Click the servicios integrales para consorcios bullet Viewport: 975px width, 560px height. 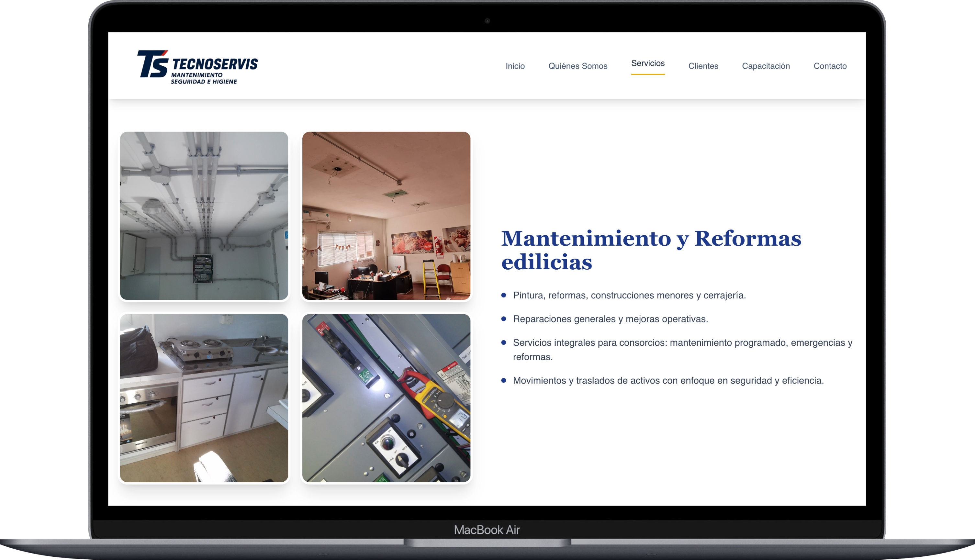click(682, 342)
